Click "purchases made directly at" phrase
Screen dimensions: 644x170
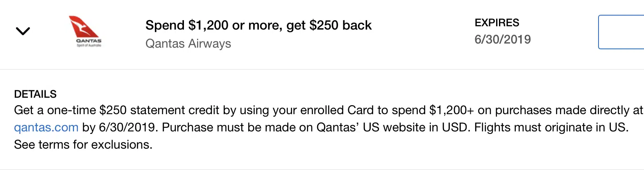[x=569, y=110]
